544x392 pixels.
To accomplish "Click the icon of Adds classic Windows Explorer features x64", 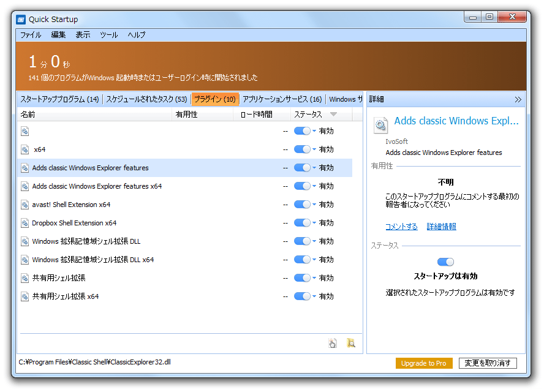I will click(x=25, y=186).
